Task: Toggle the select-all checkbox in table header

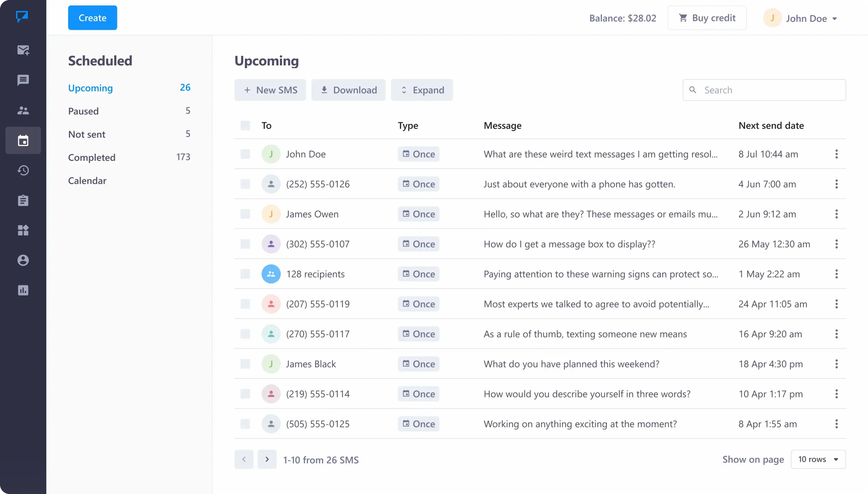Action: click(245, 125)
